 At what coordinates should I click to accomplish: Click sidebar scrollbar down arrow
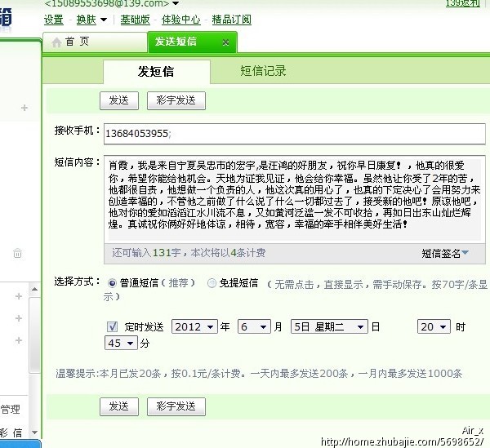pyautogui.click(x=34, y=432)
